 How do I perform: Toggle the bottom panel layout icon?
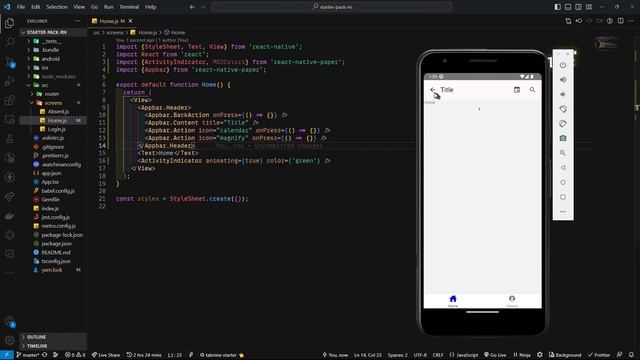(568, 7)
